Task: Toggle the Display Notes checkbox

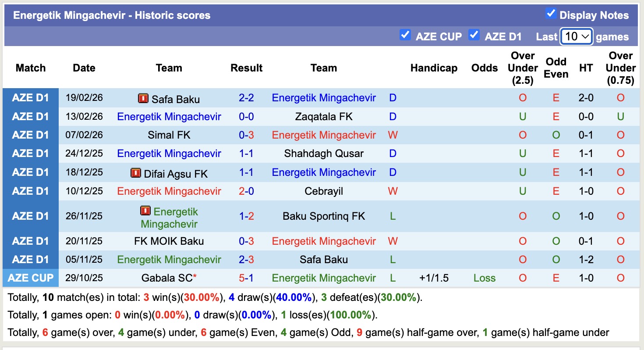Action: click(551, 14)
